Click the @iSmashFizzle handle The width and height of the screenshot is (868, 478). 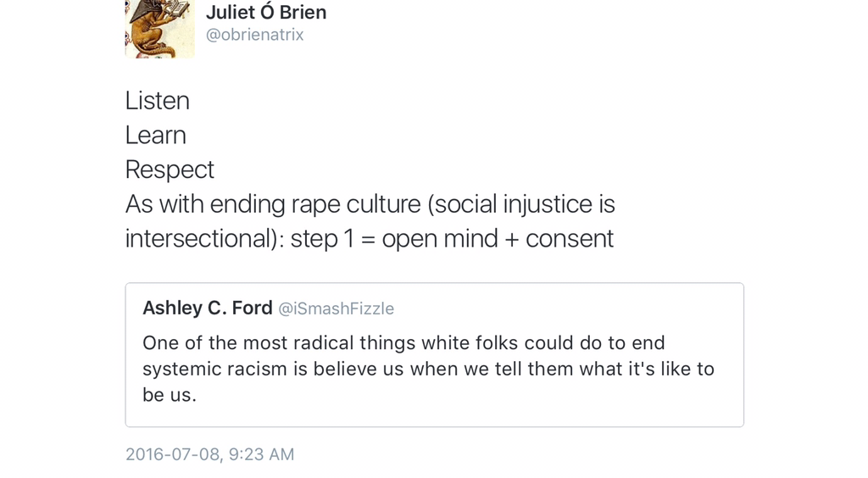coord(337,308)
